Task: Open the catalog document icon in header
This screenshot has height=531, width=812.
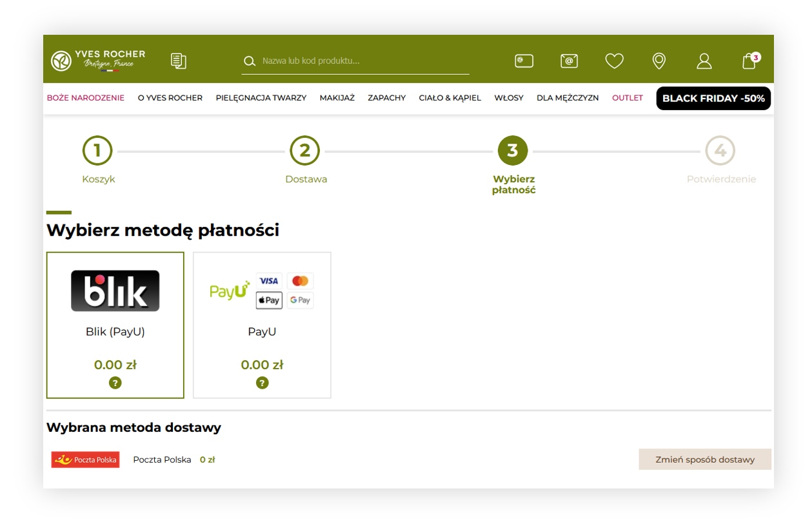Action: [179, 61]
